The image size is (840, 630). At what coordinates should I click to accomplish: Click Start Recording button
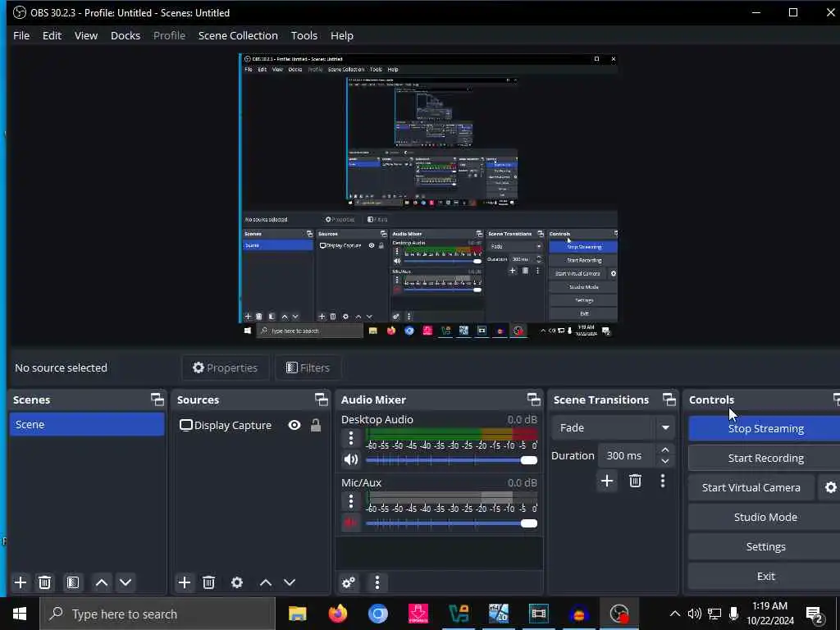click(x=765, y=458)
